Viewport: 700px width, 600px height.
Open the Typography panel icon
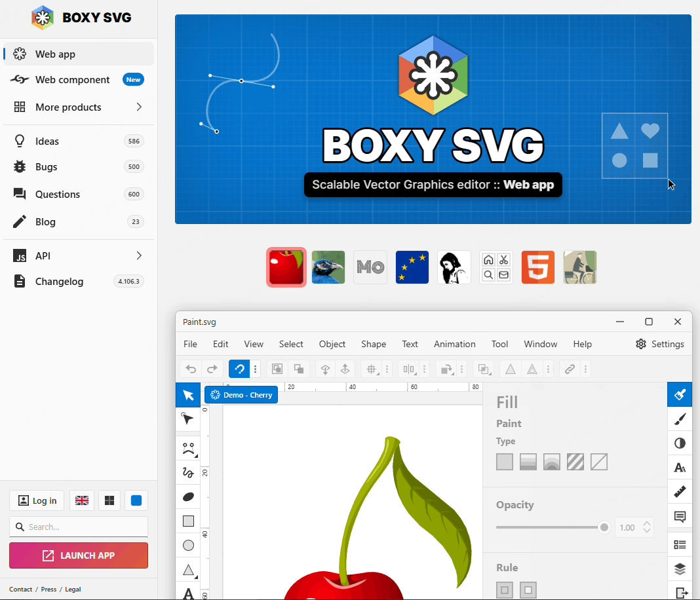tap(680, 468)
